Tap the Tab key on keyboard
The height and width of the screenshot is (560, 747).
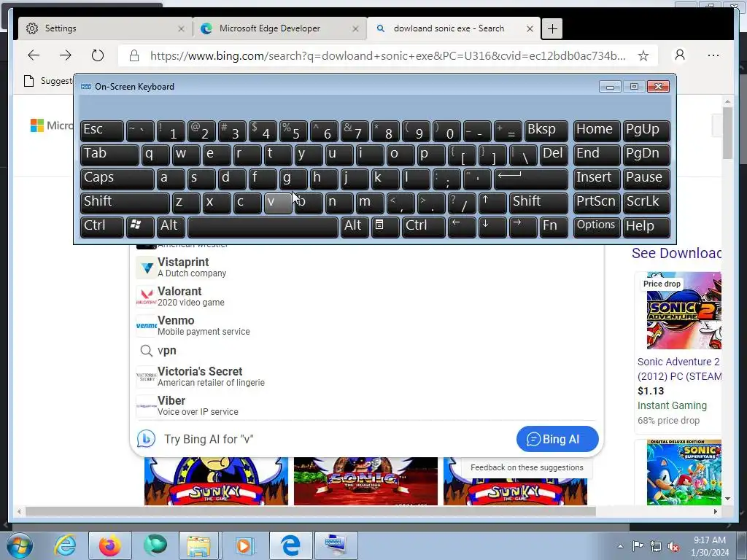109,155
